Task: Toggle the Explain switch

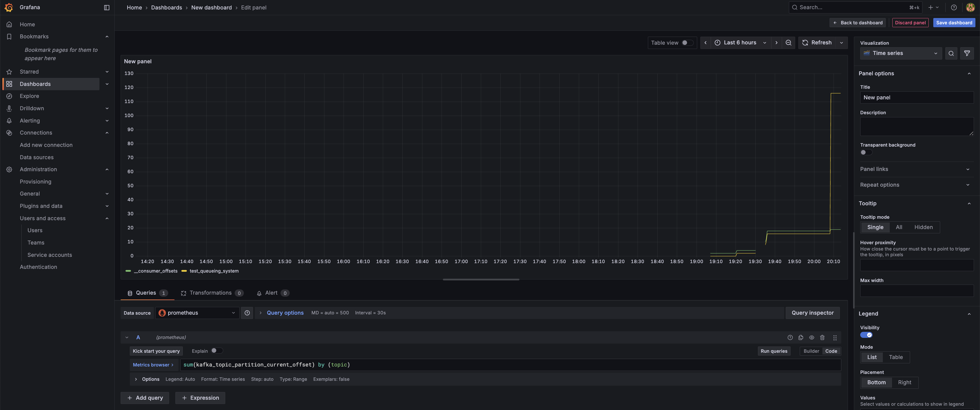Action: (x=216, y=351)
